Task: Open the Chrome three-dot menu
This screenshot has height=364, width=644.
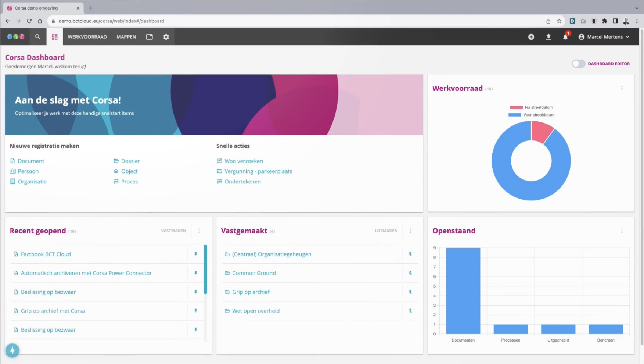Action: (637, 21)
